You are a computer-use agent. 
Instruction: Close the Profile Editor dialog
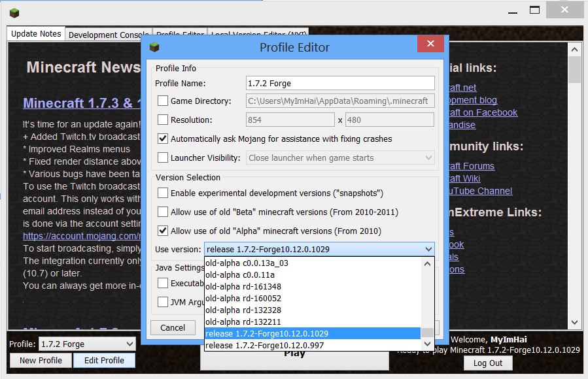pos(430,43)
